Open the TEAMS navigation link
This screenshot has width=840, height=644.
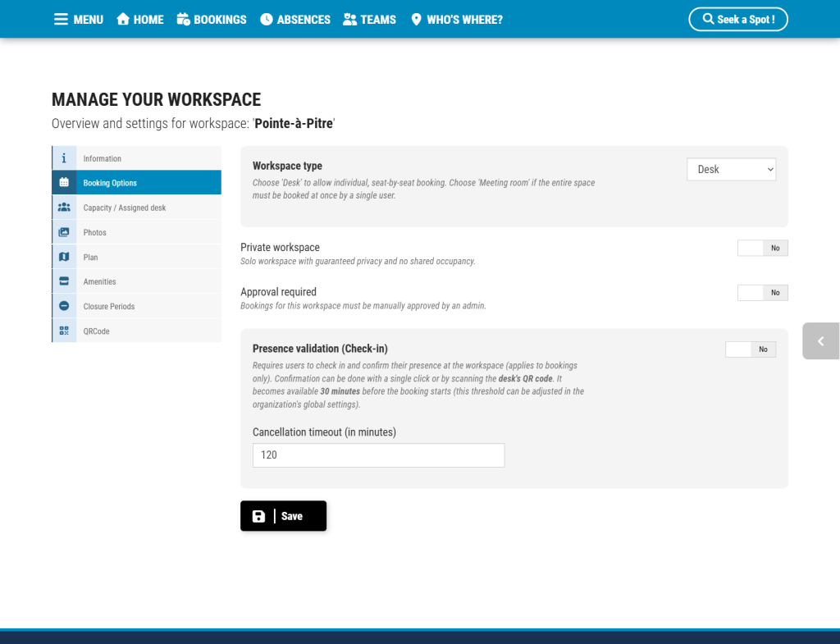(378, 20)
